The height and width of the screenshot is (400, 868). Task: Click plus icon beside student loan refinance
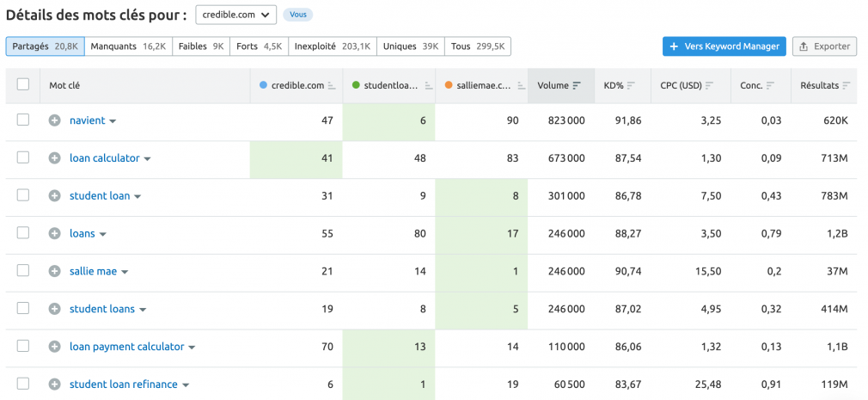(54, 385)
